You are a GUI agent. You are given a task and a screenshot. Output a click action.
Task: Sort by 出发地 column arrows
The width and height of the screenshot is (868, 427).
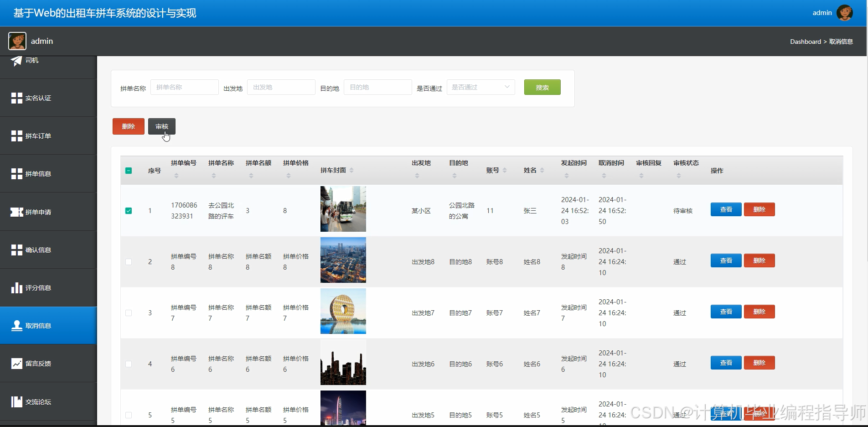(x=417, y=176)
